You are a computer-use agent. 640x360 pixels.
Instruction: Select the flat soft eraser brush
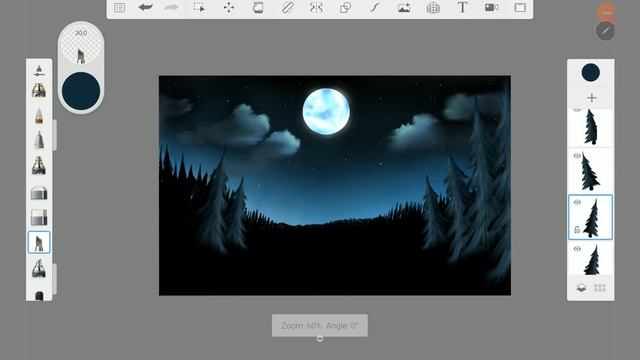coord(39,217)
